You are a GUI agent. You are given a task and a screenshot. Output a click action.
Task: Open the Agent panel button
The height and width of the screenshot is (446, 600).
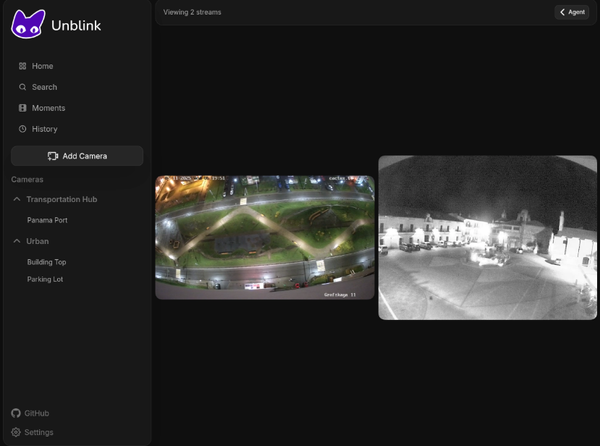(x=572, y=12)
